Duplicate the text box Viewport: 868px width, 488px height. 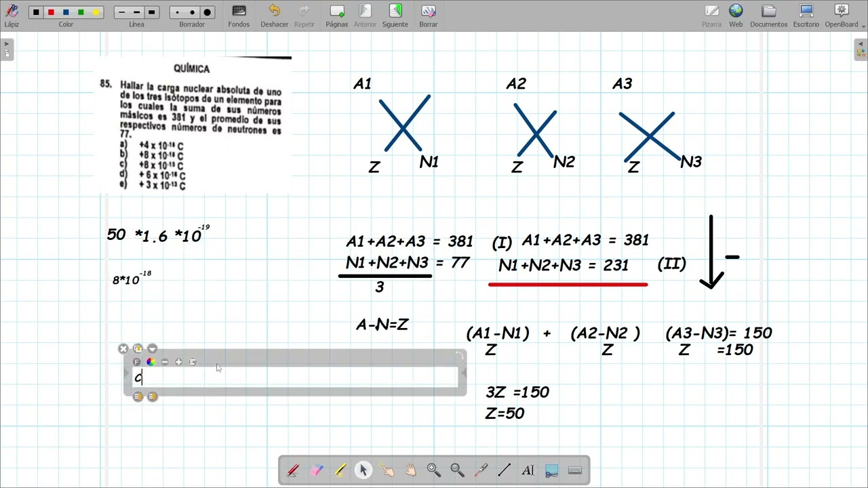[138, 348]
